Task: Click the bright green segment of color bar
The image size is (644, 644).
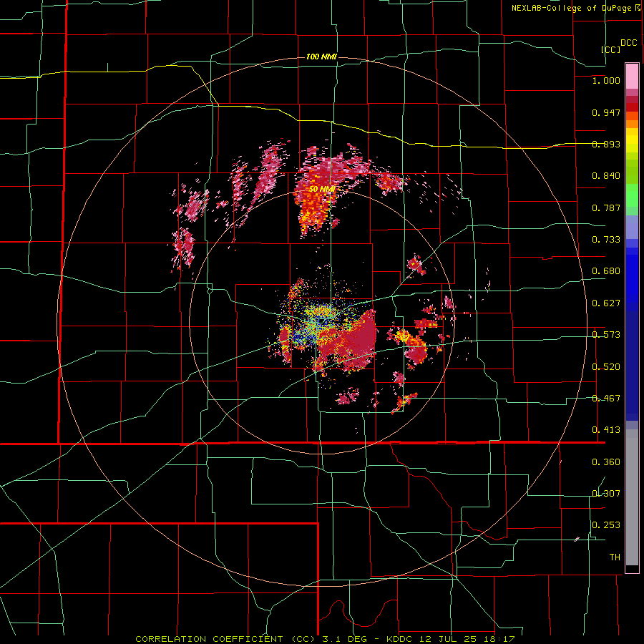Action: tap(632, 195)
